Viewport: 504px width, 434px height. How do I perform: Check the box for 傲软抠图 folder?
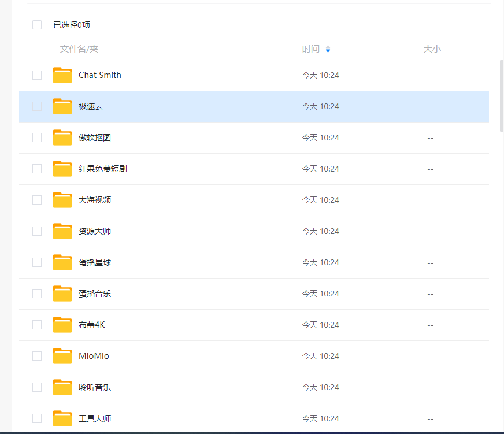[37, 138]
